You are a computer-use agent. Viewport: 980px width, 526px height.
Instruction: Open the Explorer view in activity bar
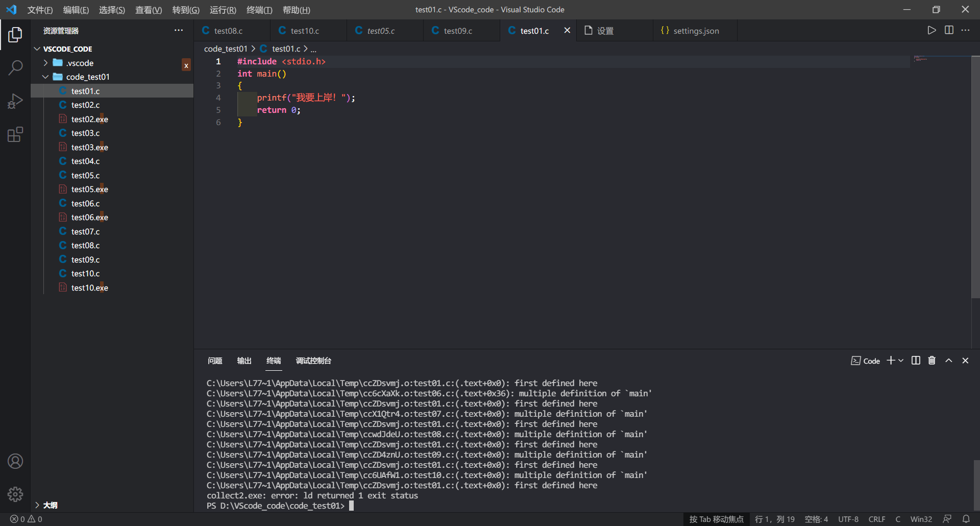coord(15,35)
